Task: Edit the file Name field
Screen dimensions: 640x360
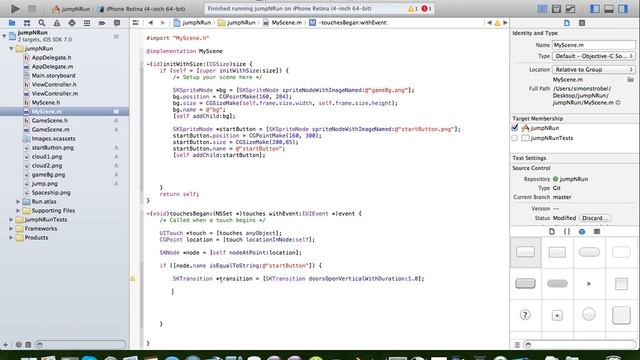Action: 593,45
